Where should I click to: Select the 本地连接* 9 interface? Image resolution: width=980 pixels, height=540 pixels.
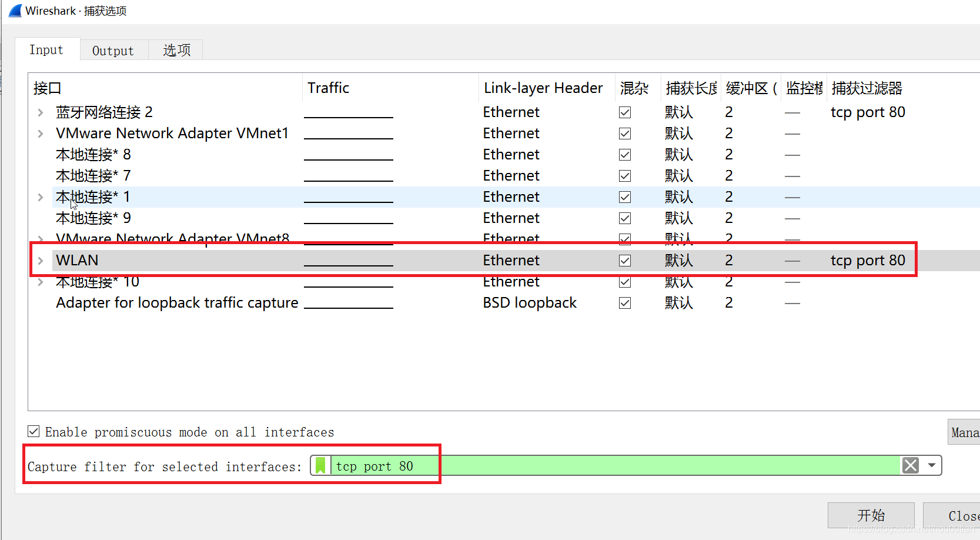(93, 218)
